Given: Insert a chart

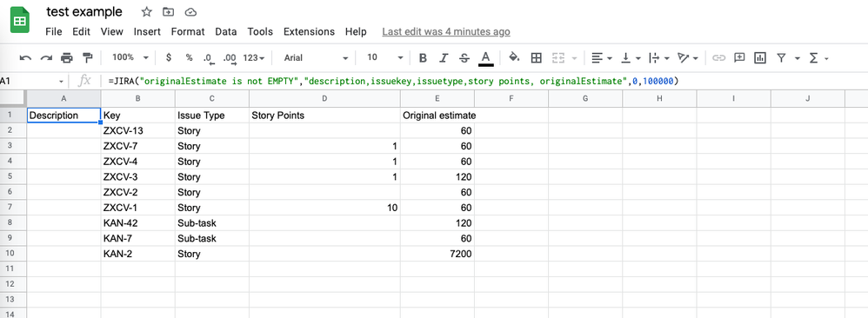Looking at the screenshot, I should click(x=759, y=57).
